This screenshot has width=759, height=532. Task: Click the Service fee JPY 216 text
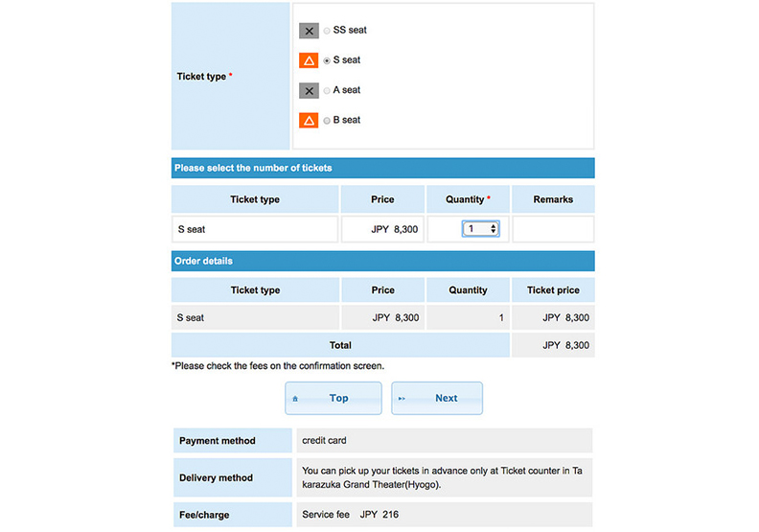pos(350,515)
